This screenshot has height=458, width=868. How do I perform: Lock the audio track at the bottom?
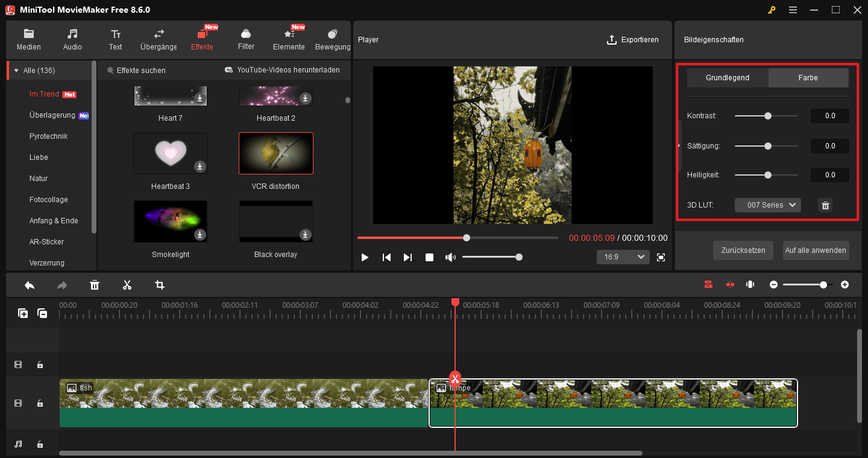tap(40, 444)
